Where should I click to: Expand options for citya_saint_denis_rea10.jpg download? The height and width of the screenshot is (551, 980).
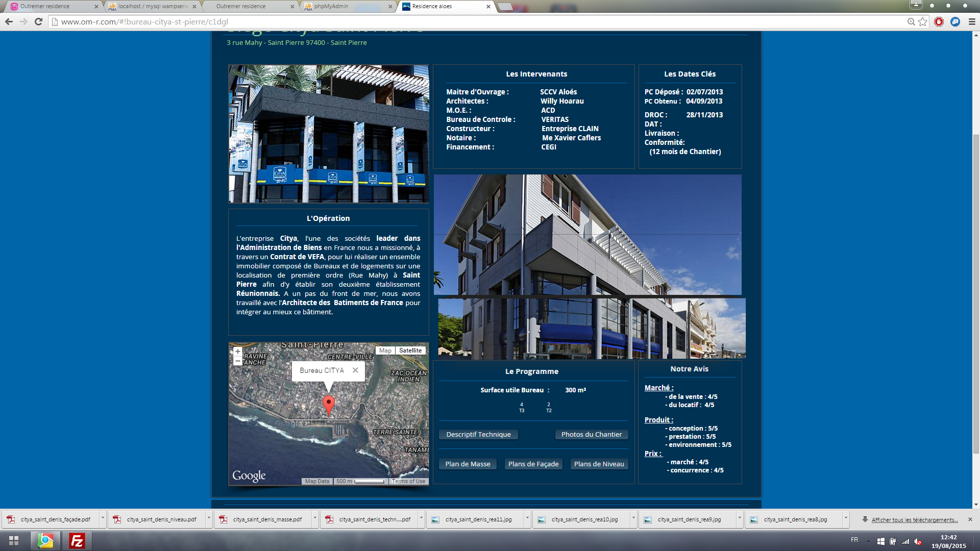(x=633, y=518)
